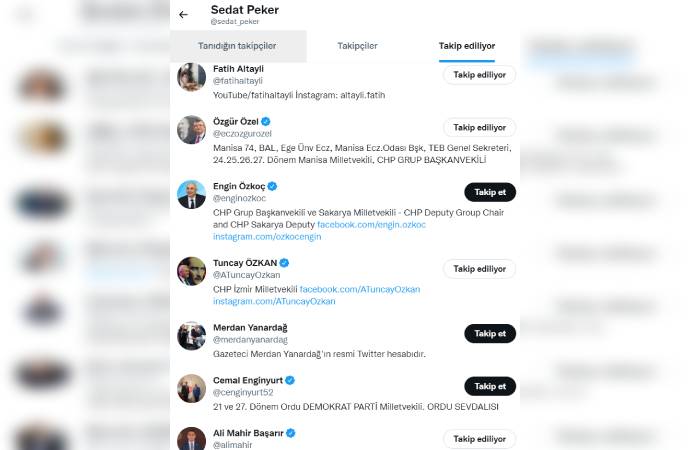Click Cemal Enginyurt's avatar

pos(192,388)
